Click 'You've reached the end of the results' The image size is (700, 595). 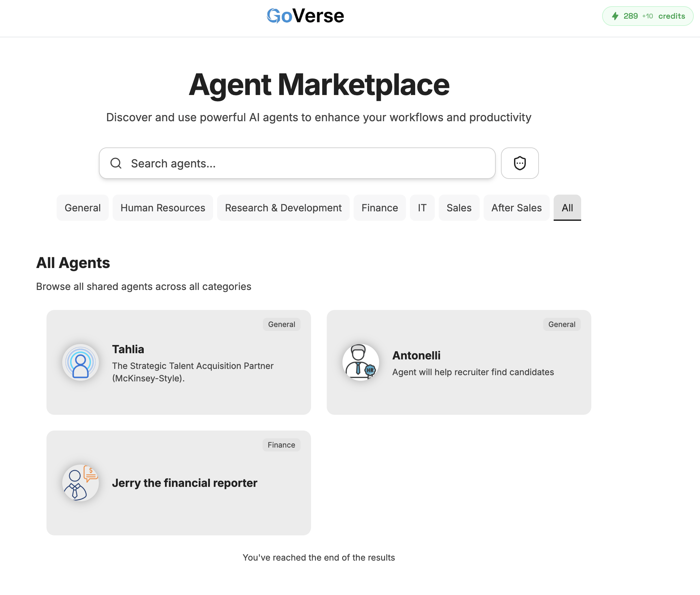pyautogui.click(x=319, y=557)
